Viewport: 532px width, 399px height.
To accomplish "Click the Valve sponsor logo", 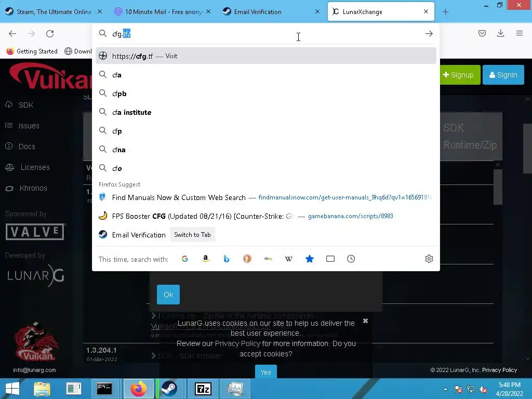I will (x=35, y=232).
